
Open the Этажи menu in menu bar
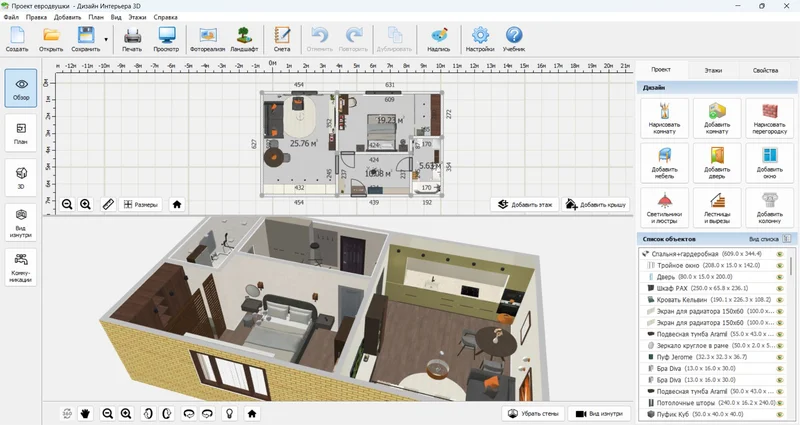tap(137, 17)
